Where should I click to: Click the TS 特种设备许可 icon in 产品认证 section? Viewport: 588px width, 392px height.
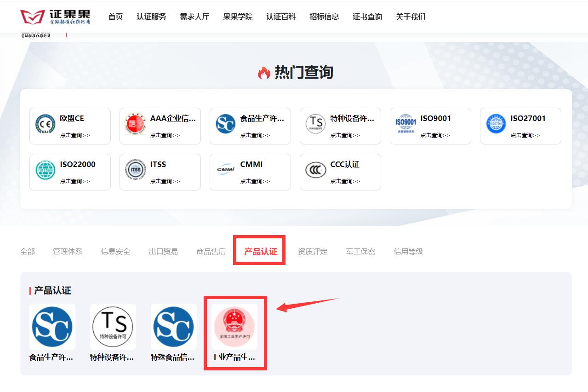coord(113,327)
